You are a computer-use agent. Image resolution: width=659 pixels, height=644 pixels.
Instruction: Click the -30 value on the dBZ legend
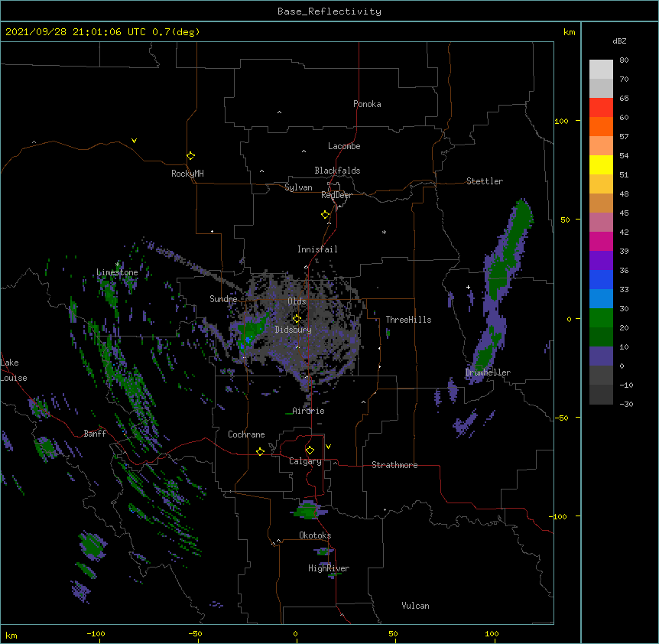coord(626,404)
